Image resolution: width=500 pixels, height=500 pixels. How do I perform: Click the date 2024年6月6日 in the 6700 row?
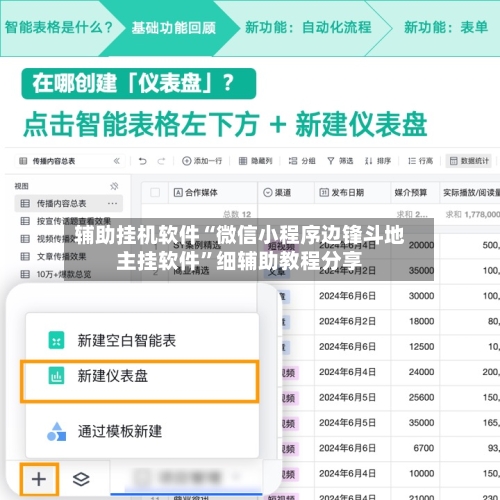[347, 448]
